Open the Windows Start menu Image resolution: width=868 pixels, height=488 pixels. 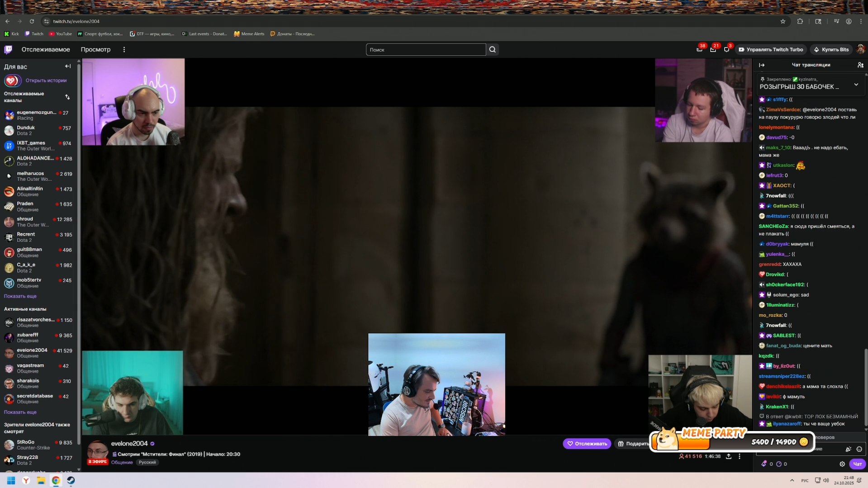pyautogui.click(x=11, y=480)
